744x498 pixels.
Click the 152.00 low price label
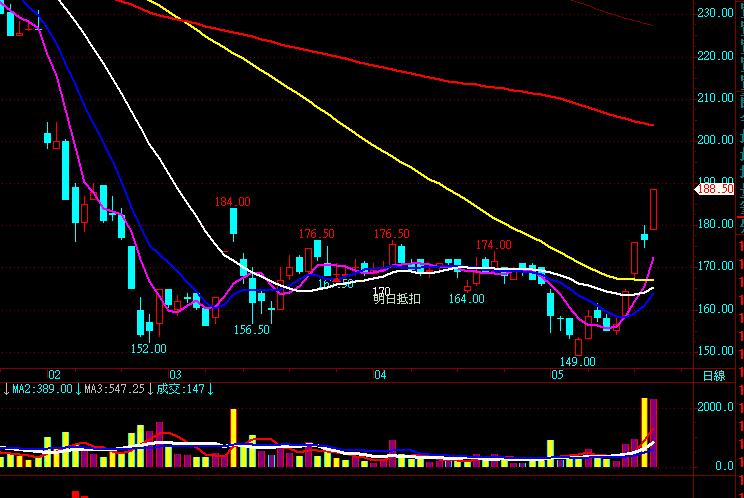149,349
